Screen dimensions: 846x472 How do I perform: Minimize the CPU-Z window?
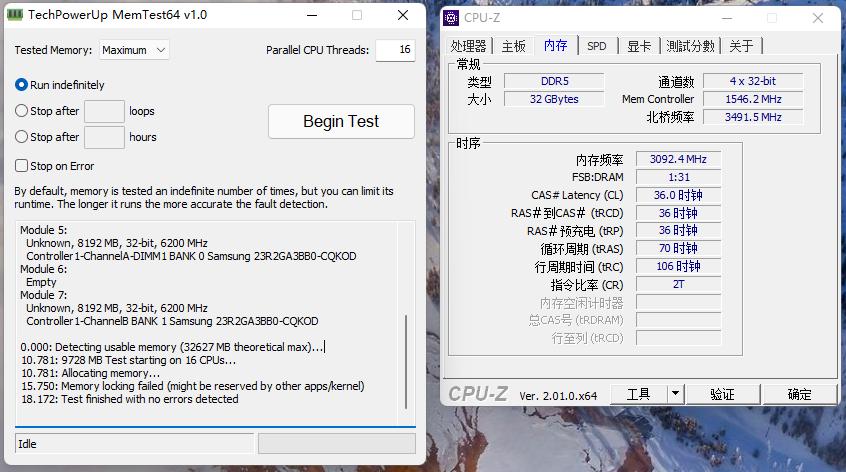click(727, 18)
